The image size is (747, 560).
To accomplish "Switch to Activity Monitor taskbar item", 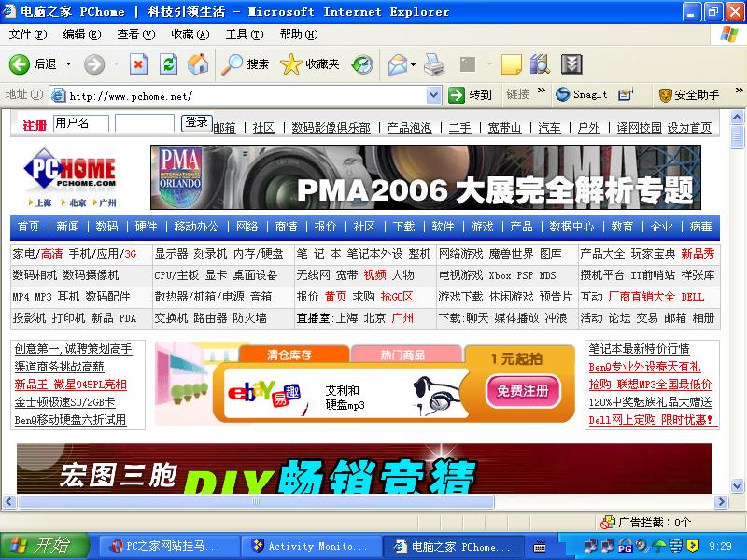I will [310, 546].
